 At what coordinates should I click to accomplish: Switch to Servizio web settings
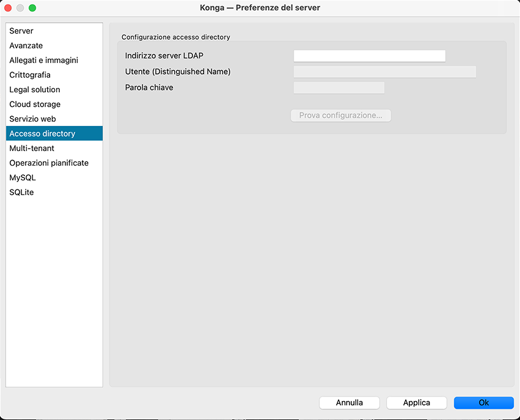[x=32, y=119]
